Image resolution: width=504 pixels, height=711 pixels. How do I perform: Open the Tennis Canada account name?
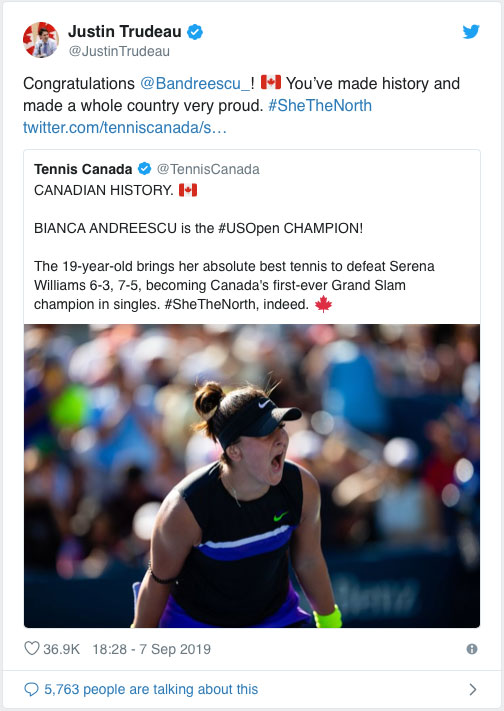pos(83,169)
